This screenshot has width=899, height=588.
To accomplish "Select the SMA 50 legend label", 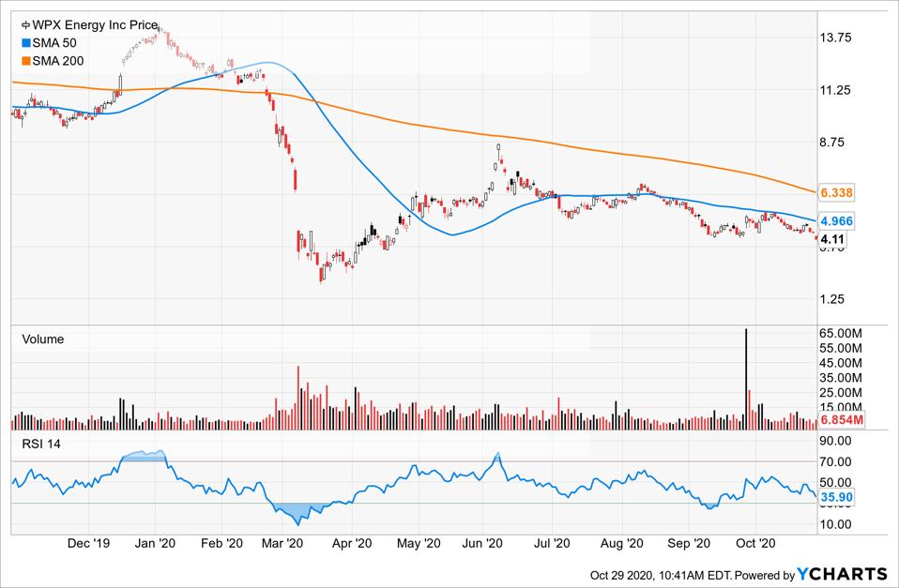I will [53, 43].
